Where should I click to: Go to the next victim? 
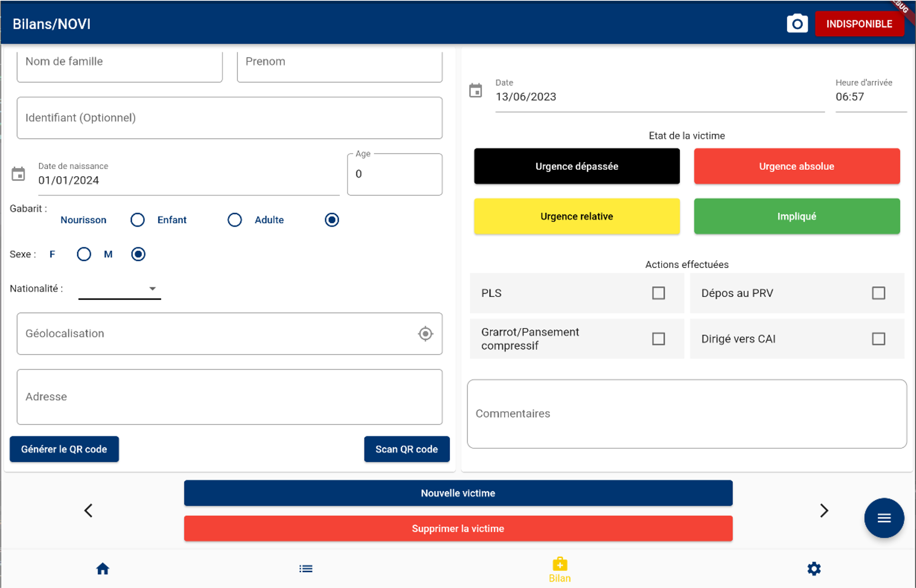coord(824,510)
